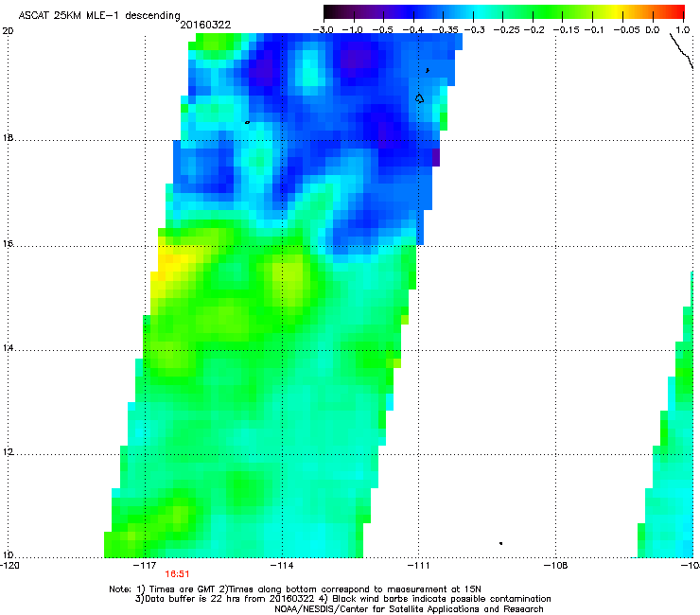
Task: Click the latitude label 20
Action: point(8,31)
